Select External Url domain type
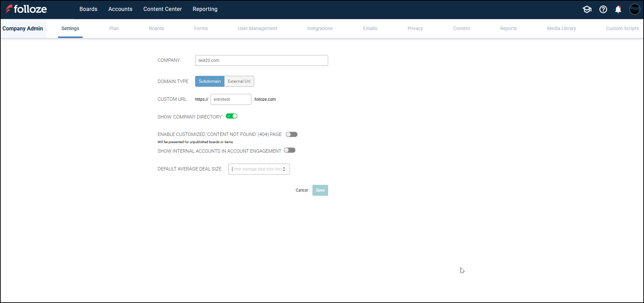The image size is (644, 303). point(239,81)
